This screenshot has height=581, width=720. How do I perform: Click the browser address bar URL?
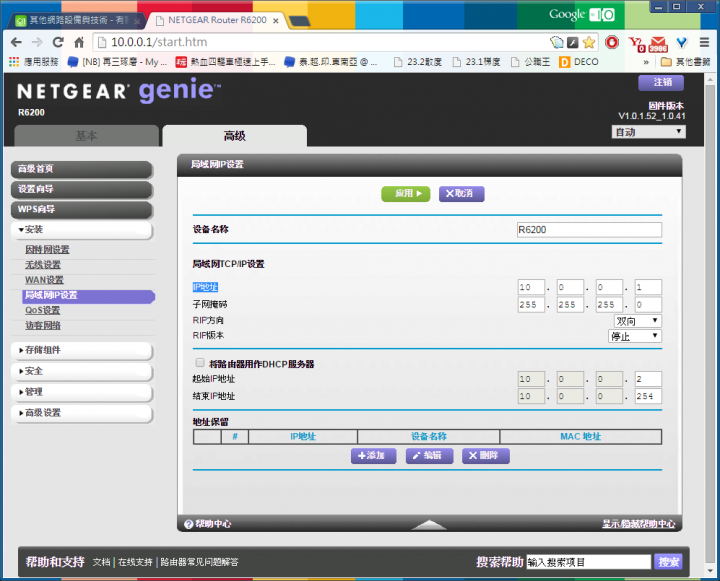click(x=159, y=42)
